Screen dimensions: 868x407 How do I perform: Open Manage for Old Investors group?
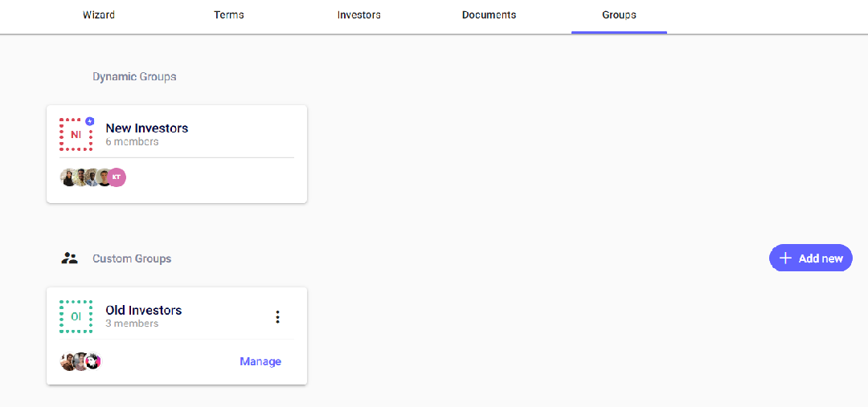pos(260,362)
